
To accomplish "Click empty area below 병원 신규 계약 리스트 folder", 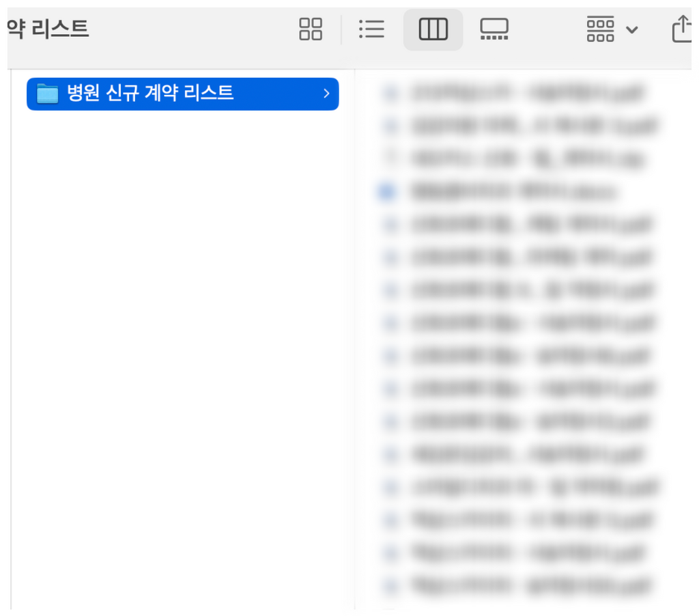I will (183, 357).
